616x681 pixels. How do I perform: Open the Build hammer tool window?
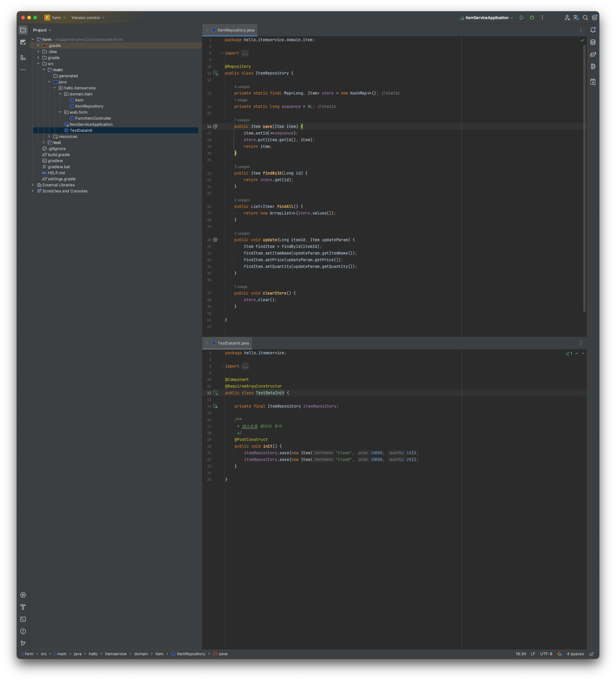(x=23, y=607)
